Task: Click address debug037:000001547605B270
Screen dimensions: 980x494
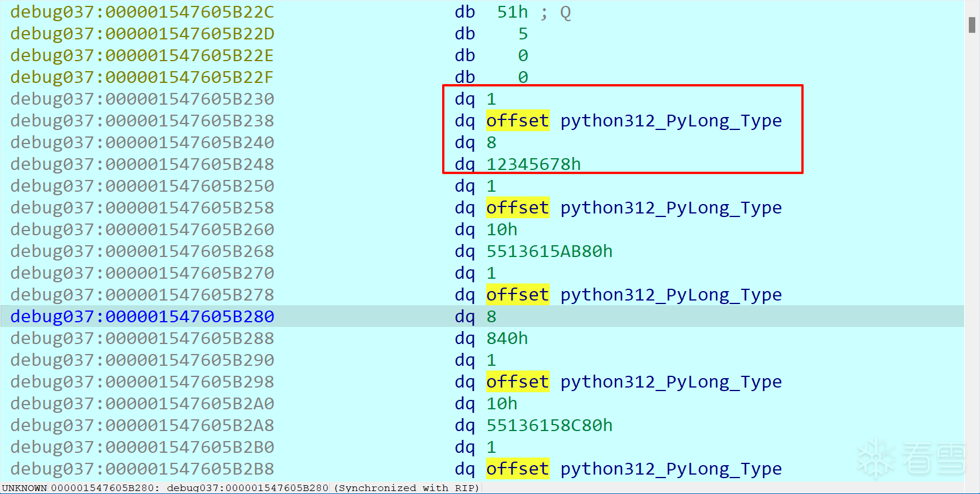Action: [x=142, y=273]
